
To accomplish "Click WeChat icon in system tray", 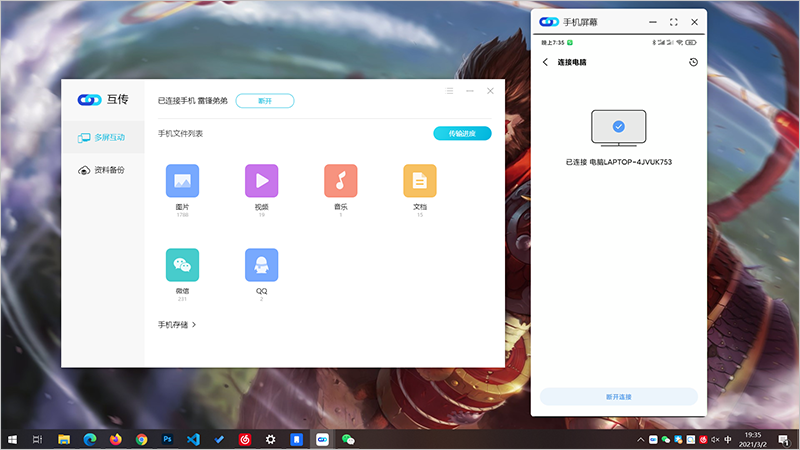I will (x=666, y=439).
